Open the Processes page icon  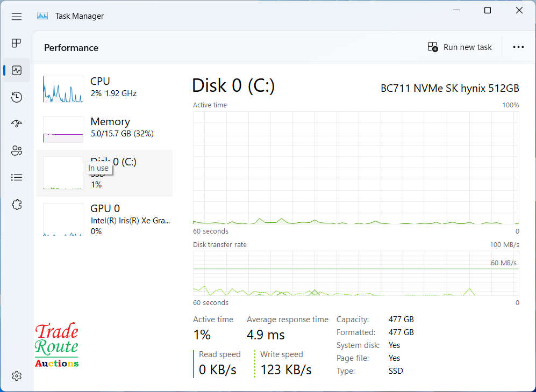pyautogui.click(x=17, y=43)
